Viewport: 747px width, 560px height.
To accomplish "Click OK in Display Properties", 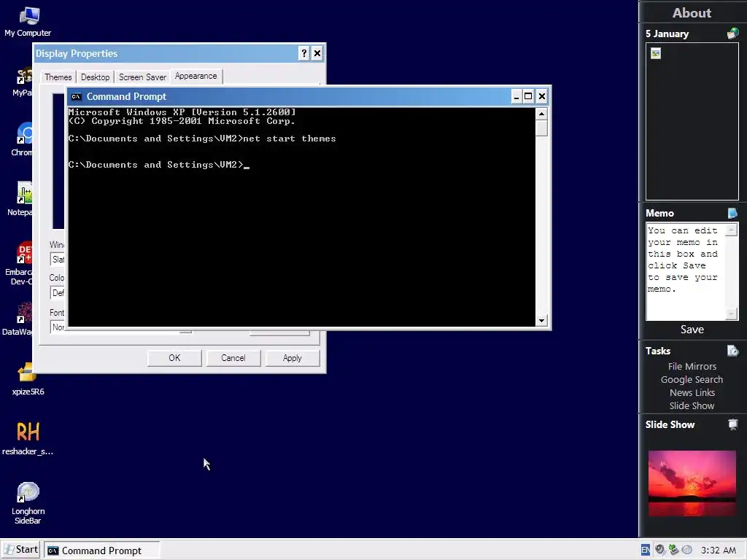I will [x=174, y=358].
